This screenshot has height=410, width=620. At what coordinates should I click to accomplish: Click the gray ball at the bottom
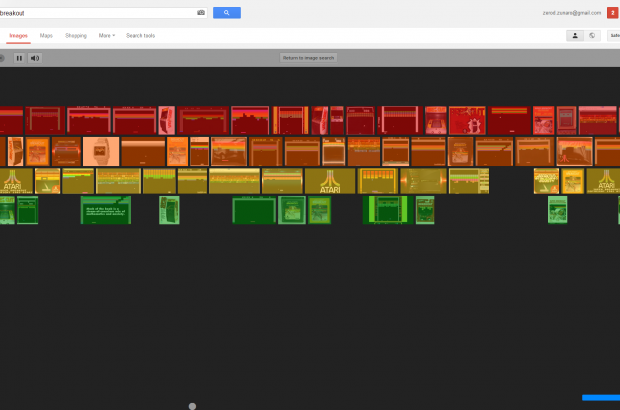click(x=192, y=406)
